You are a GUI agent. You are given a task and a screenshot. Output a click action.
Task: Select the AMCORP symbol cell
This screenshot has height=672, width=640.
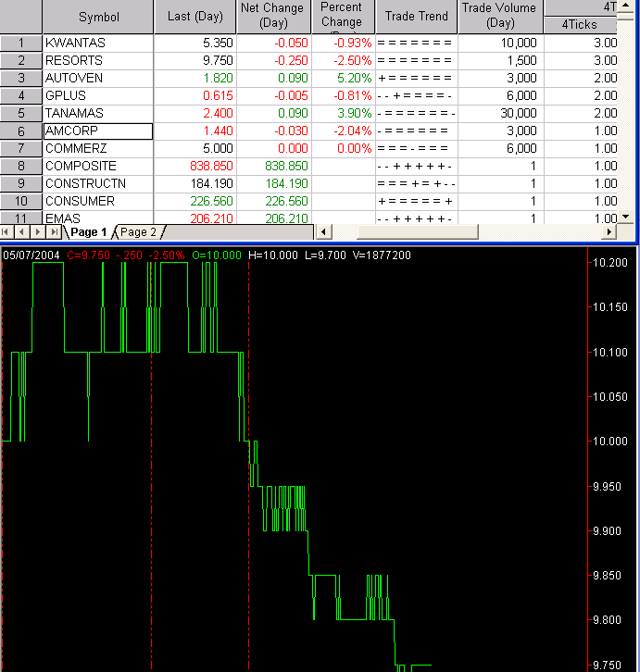click(x=98, y=131)
